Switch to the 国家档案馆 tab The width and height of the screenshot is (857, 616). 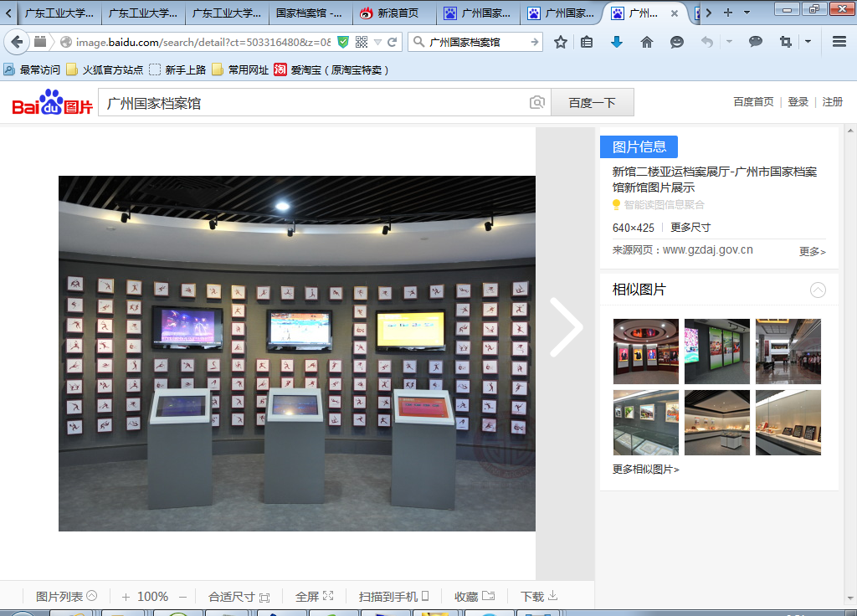pos(308,13)
